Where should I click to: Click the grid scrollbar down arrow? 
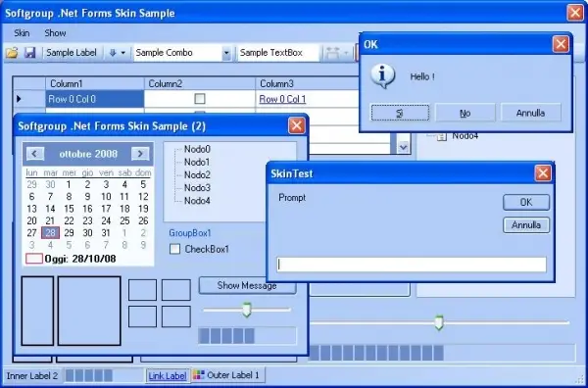pyautogui.click(x=404, y=147)
